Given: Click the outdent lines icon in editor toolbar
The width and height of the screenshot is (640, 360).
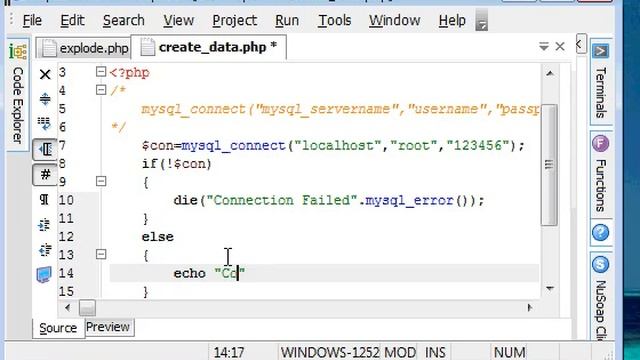Looking at the screenshot, I should [44, 250].
